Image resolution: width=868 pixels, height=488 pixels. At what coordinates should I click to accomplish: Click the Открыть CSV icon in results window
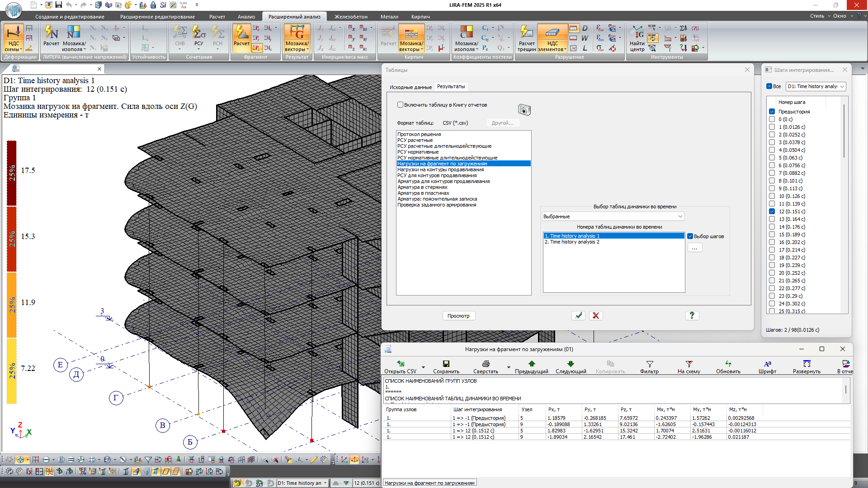pyautogui.click(x=401, y=364)
